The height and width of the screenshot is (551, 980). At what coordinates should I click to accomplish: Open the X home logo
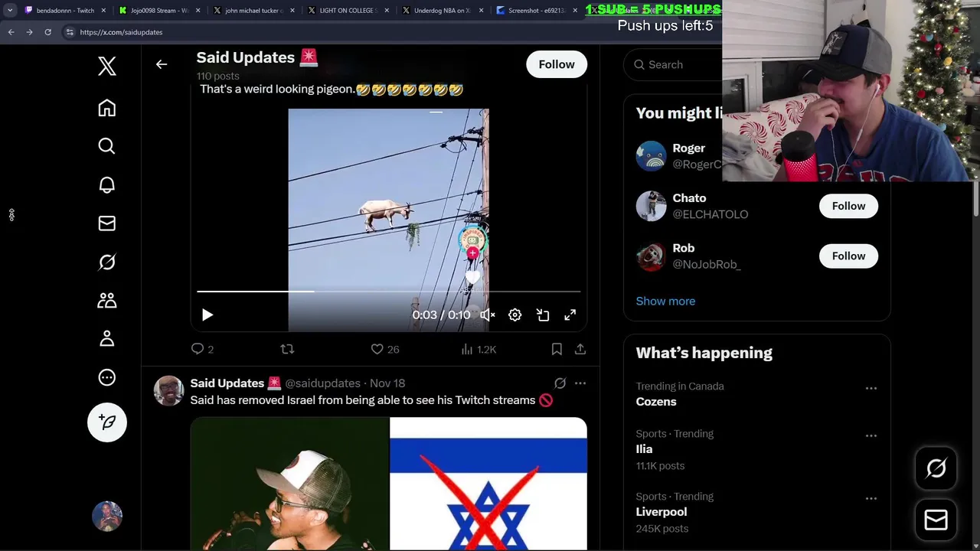107,67
